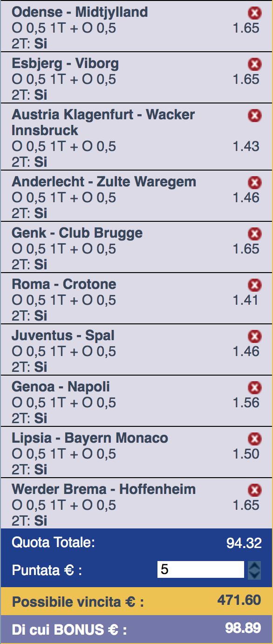Click the 1.56 odds for Genoa - Napoli
Viewport: 273px width, 644px height.
(246, 403)
